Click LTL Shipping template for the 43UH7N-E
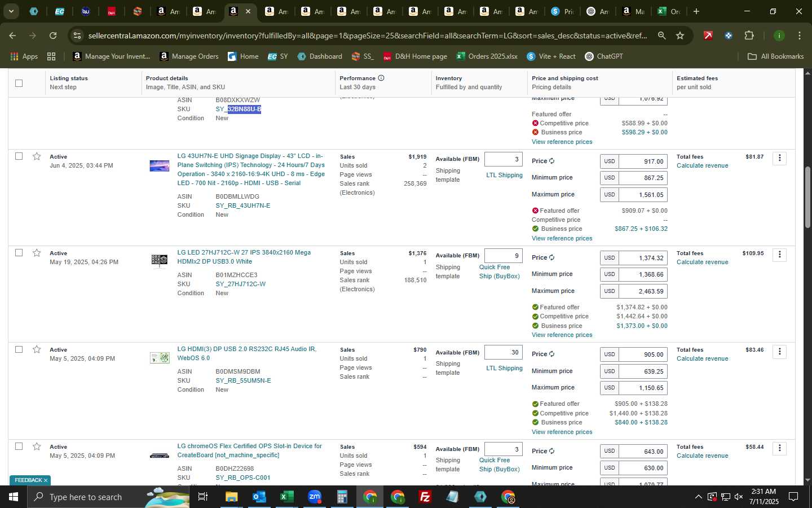Image resolution: width=812 pixels, height=508 pixels. click(504, 175)
